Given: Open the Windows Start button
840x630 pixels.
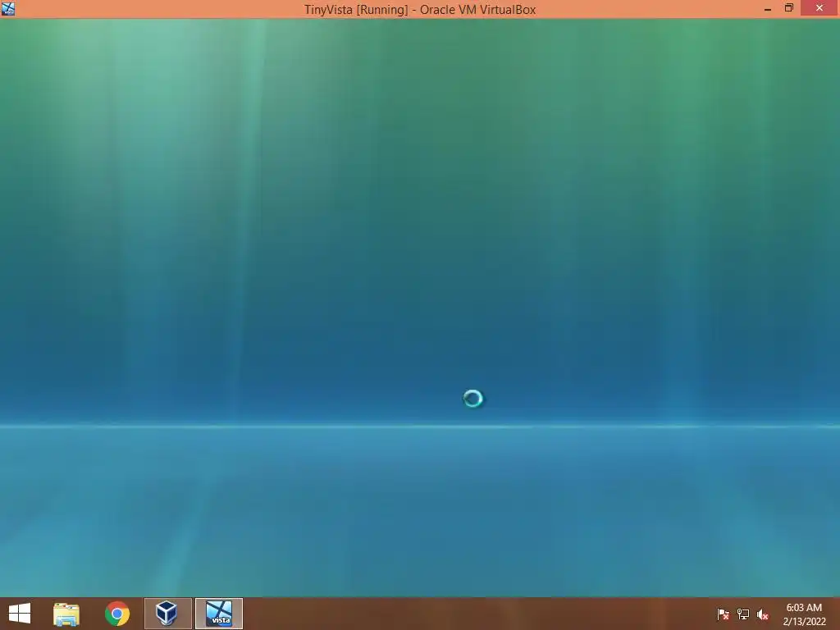Looking at the screenshot, I should [x=20, y=614].
